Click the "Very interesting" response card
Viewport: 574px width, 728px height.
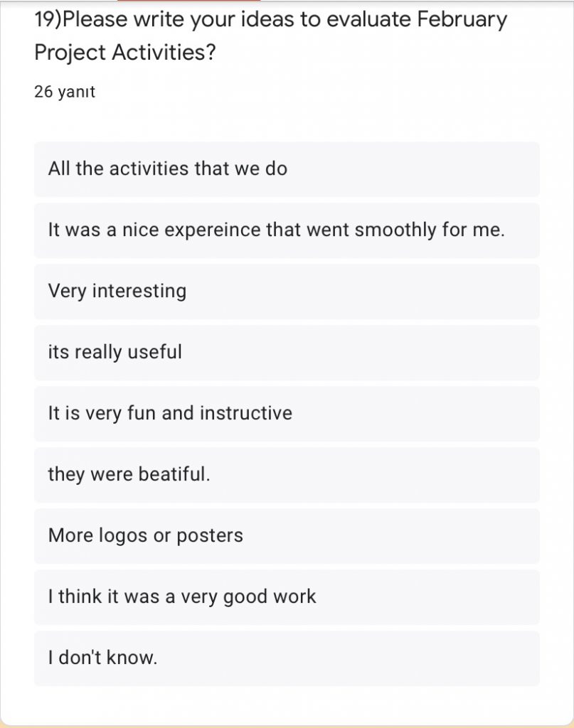117,291
